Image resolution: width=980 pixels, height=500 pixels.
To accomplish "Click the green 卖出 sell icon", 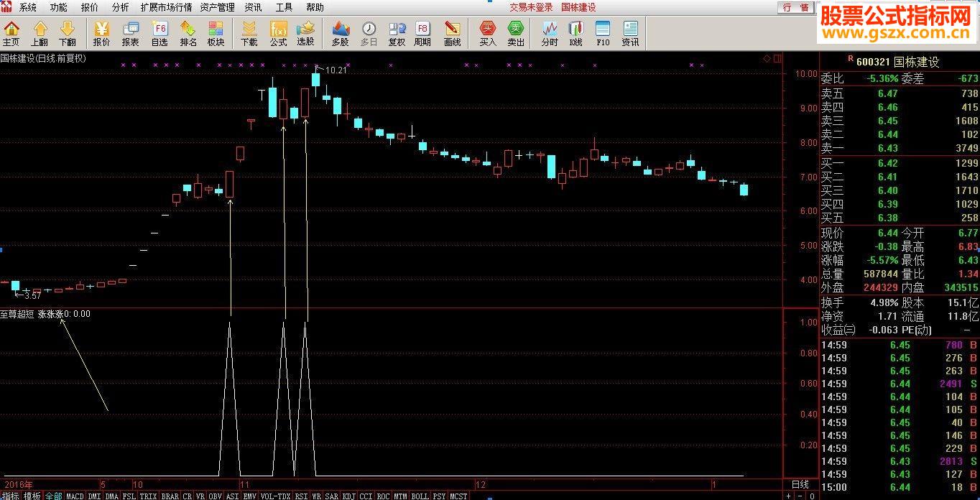I will [x=516, y=33].
